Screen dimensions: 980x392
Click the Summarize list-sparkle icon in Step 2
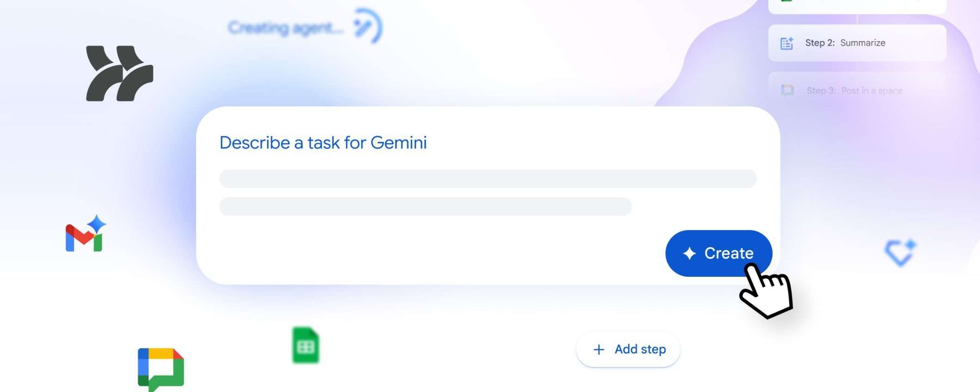tap(787, 43)
